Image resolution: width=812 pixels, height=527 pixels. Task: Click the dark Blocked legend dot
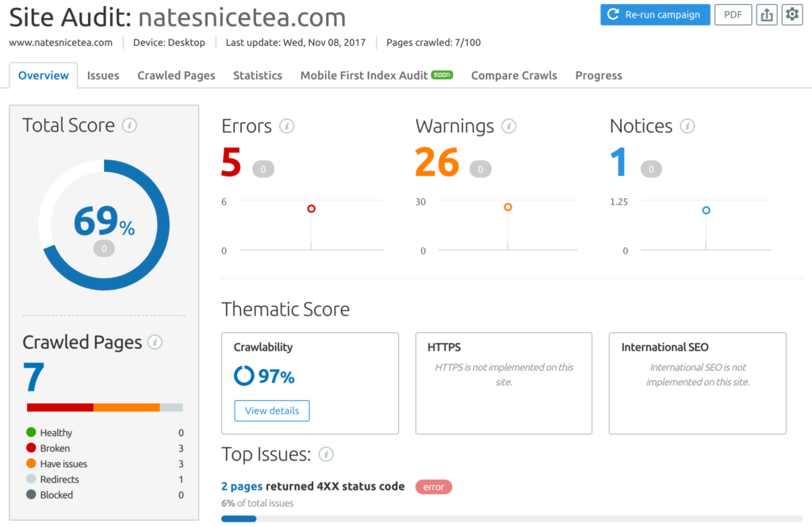tap(31, 495)
